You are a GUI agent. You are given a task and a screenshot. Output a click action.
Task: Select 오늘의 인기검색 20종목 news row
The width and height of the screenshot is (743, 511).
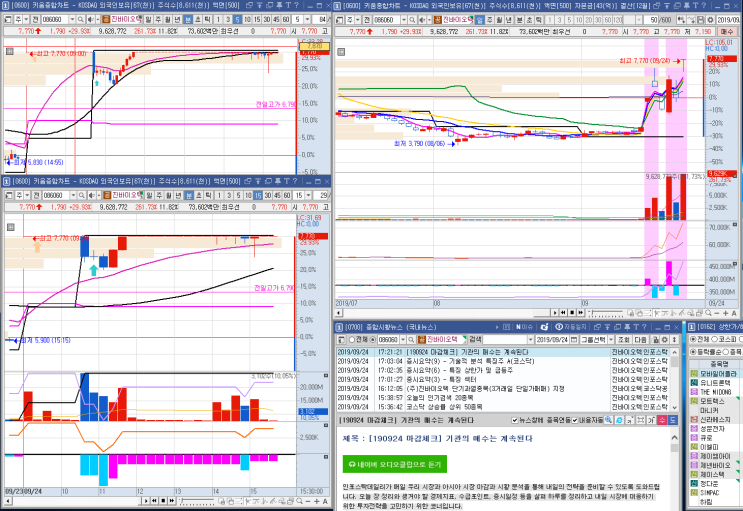(502, 398)
